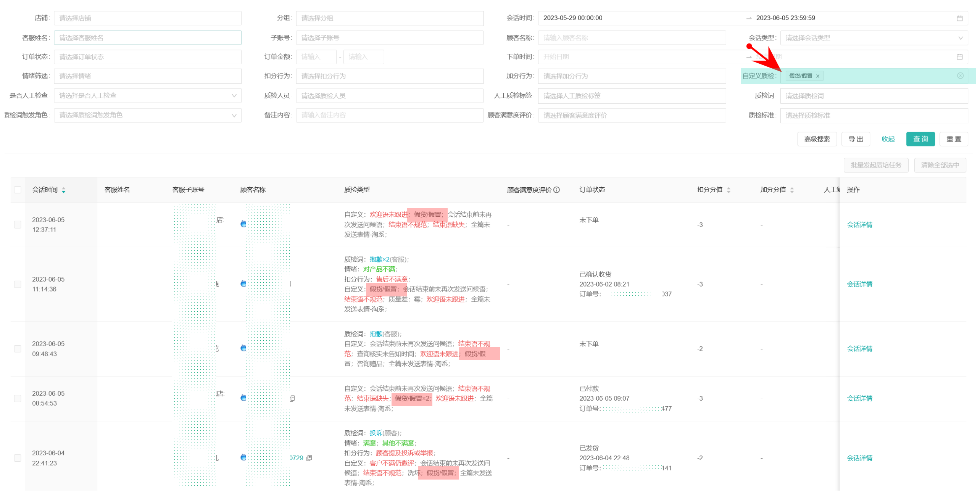
Task: Click end time 2023-06-05 23:59:59
Action: point(785,18)
